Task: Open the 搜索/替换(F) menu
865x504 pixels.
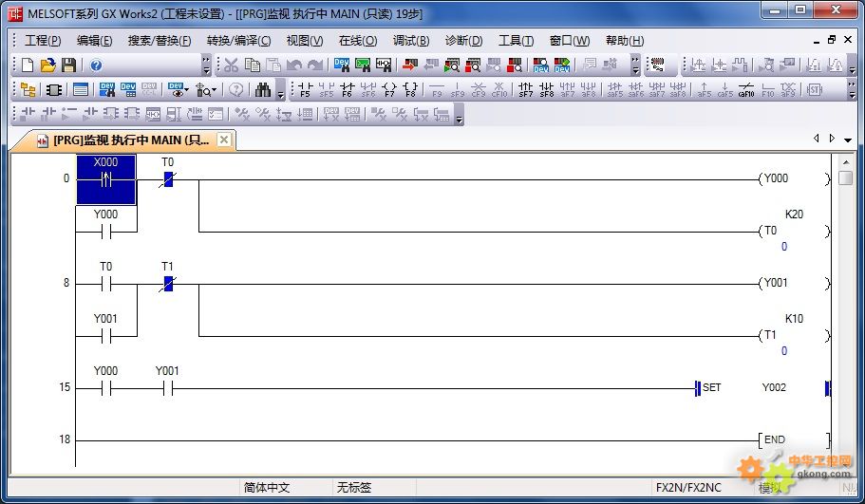Action: [x=160, y=40]
